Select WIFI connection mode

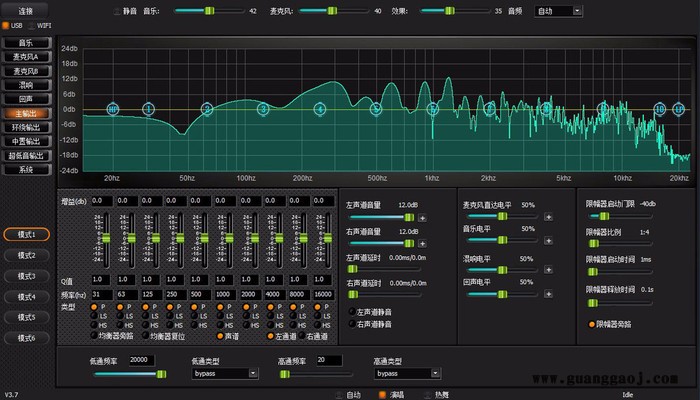pyautogui.click(x=32, y=25)
